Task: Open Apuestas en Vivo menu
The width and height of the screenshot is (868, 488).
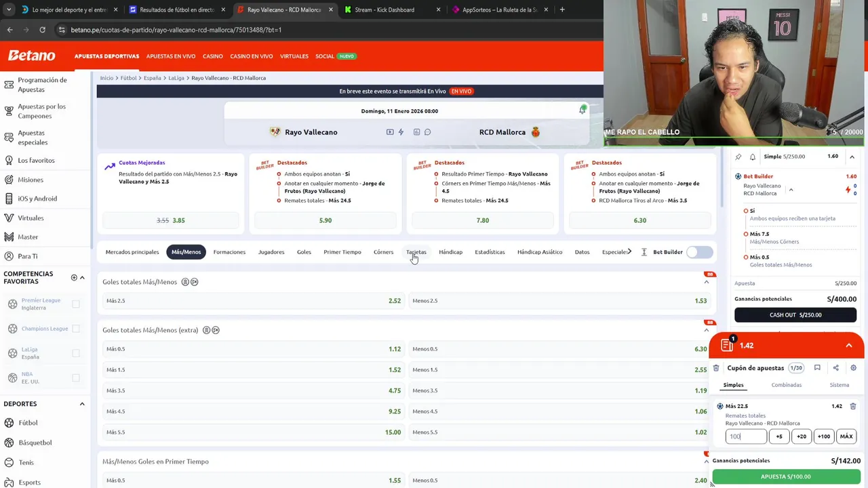Action: [171, 56]
